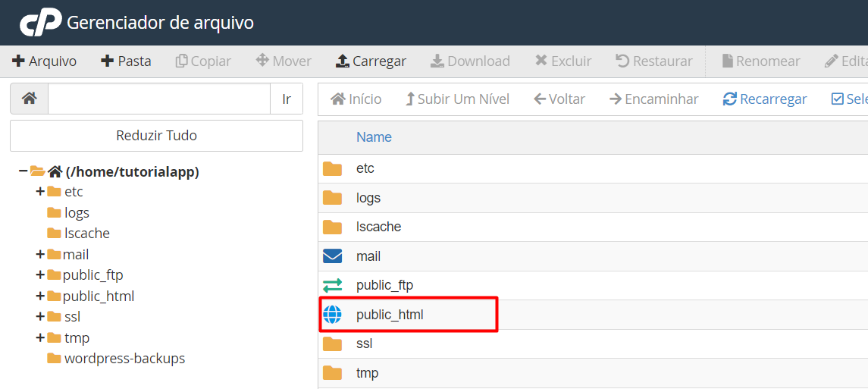
Task: Expand the ssl folder in tree
Action: pyautogui.click(x=40, y=317)
